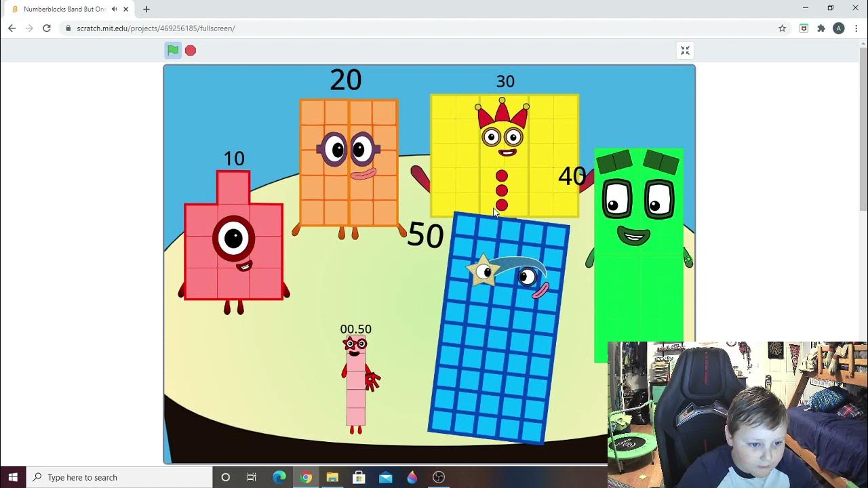Screen dimensions: 868x488
Task: Close the Numberblocks Band tab
Action: click(125, 9)
